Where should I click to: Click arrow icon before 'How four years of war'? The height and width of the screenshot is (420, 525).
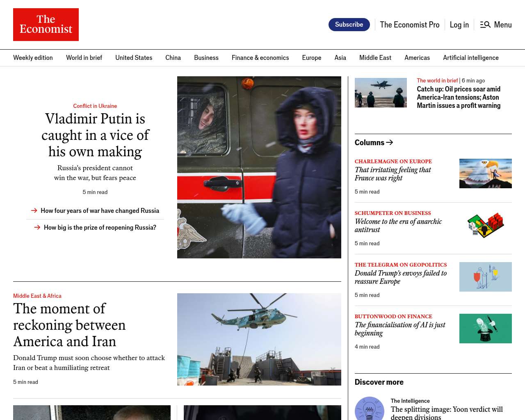coord(34,210)
